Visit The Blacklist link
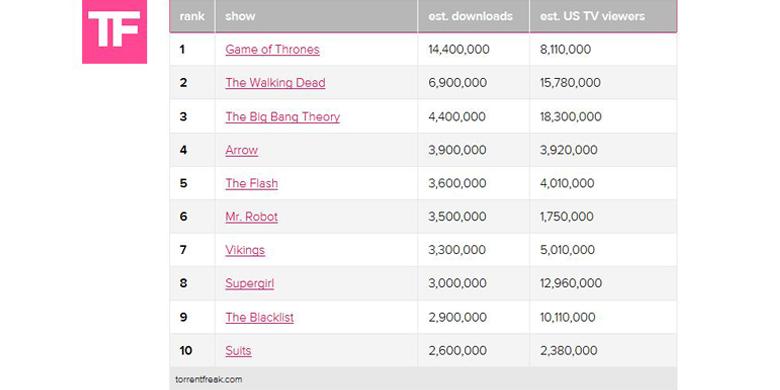This screenshot has height=390, width=780. 260,317
